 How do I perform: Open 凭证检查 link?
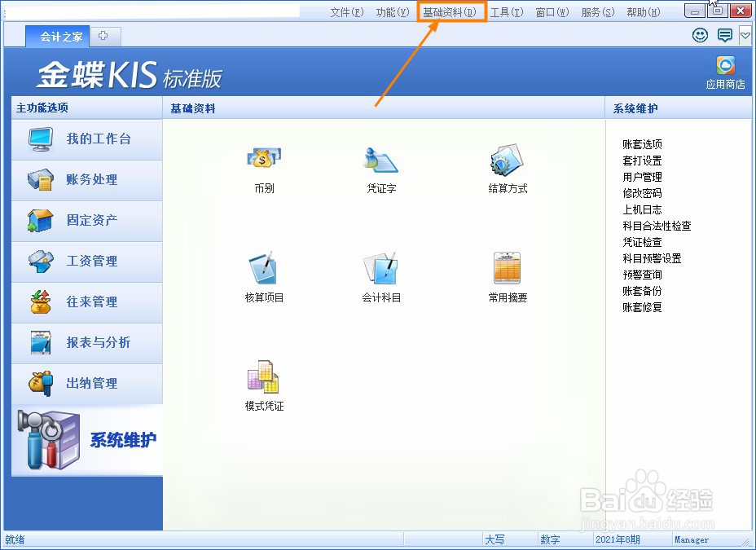click(x=642, y=242)
